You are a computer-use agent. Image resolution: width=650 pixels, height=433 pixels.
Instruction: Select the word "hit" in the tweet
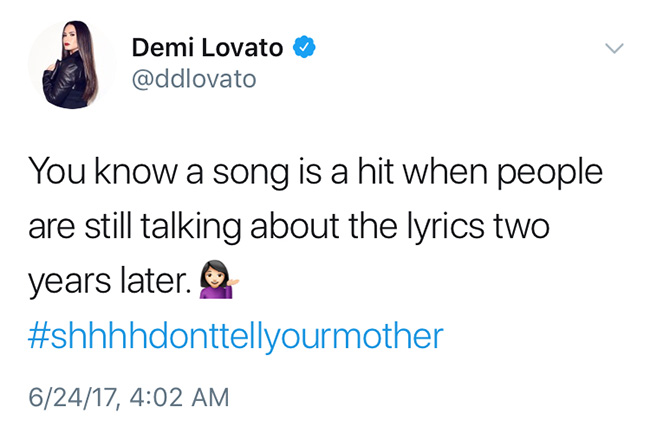pyautogui.click(x=366, y=174)
